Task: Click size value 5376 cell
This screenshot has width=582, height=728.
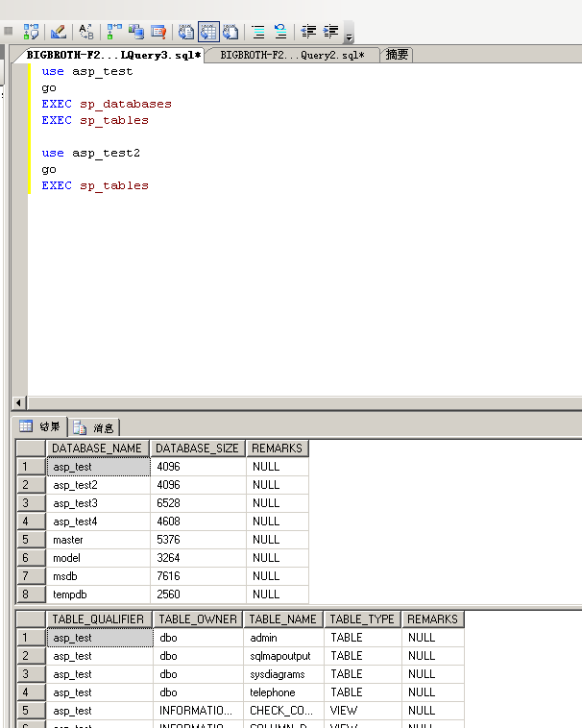Action: (x=198, y=540)
